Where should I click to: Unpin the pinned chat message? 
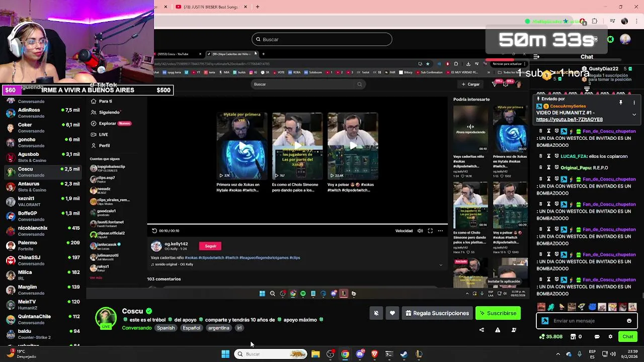coord(621,103)
